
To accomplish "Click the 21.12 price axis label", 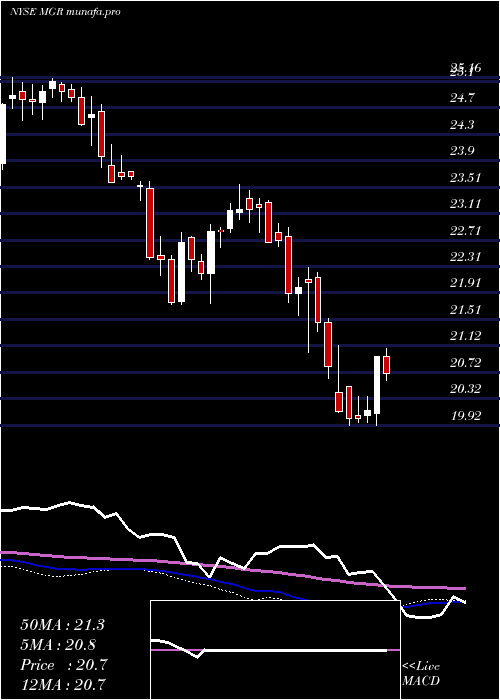I will tap(465, 336).
